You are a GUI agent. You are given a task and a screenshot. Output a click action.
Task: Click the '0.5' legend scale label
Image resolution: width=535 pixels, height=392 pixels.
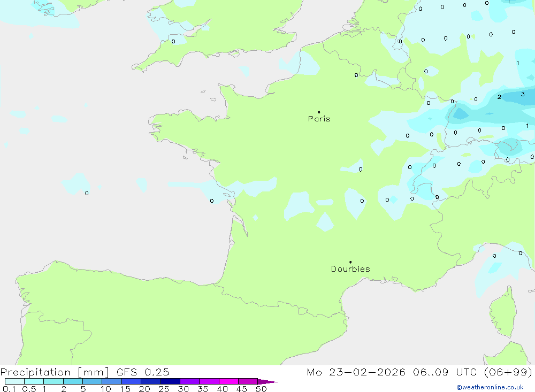pos(29,389)
